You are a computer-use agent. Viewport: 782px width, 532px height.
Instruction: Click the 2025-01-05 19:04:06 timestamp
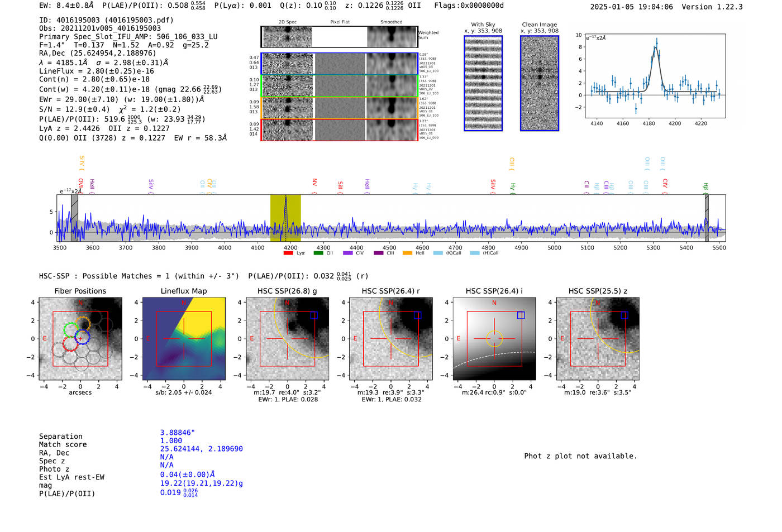(x=632, y=7)
